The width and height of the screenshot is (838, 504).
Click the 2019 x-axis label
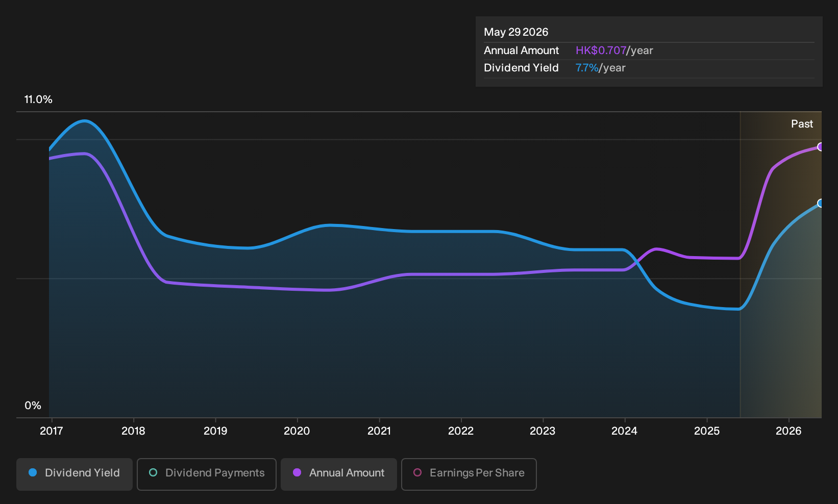click(x=215, y=431)
